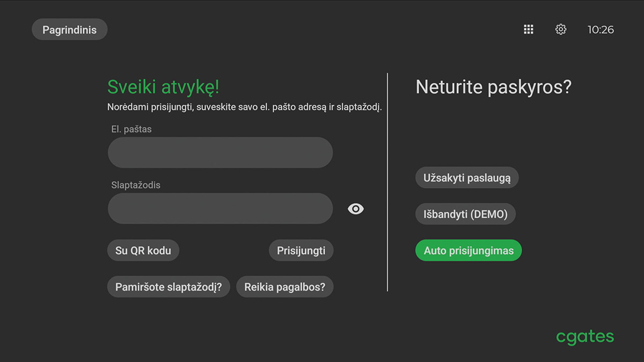Open the Pamiršote slaptažodį? link
Viewport: 644px width, 362px height.
click(x=169, y=287)
